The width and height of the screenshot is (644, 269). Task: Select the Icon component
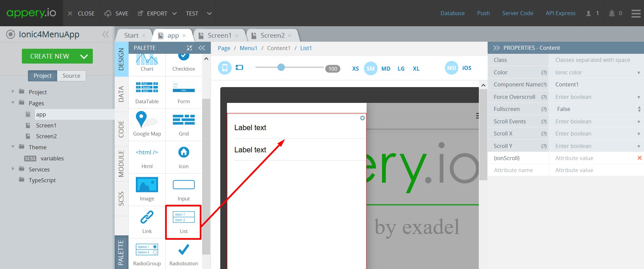(x=184, y=157)
